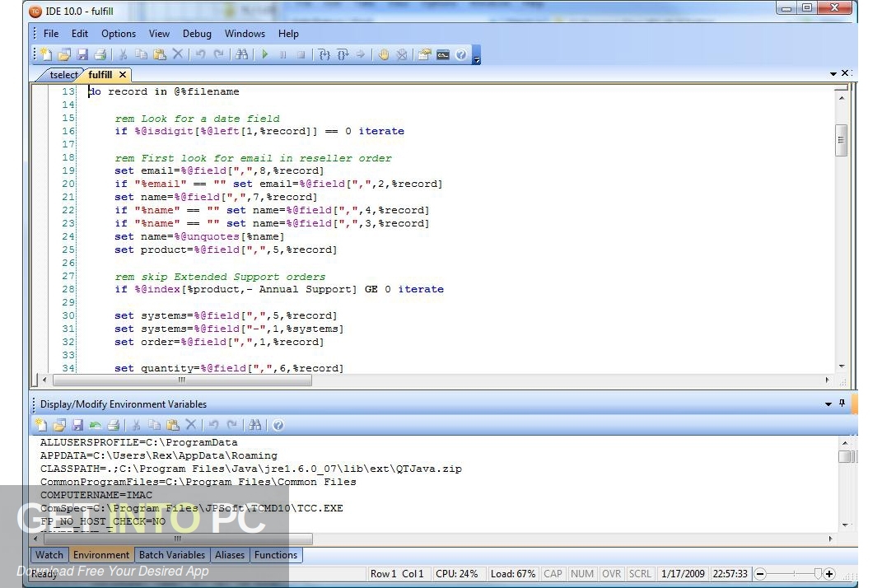Image resolution: width=882 pixels, height=588 pixels.
Task: Expand main toolbar options arrow
Action: pyautogui.click(x=477, y=56)
